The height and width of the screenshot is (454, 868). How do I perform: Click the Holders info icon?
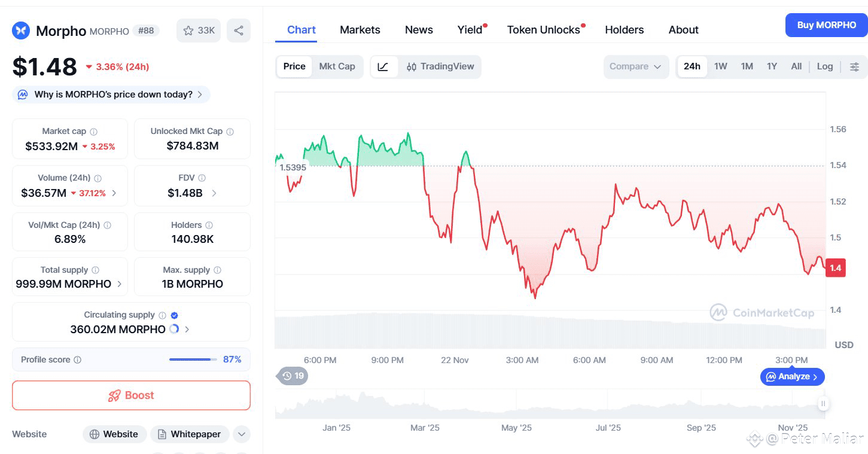[x=209, y=226]
